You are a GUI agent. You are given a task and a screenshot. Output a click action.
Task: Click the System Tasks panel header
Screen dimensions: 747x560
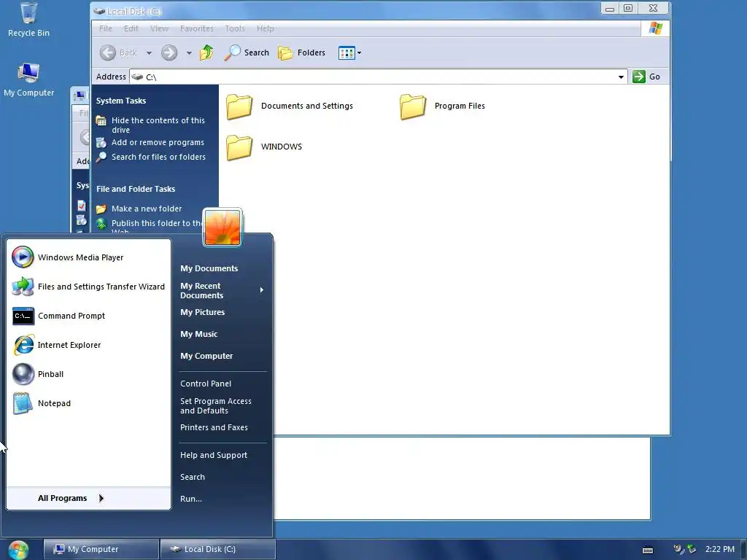[x=121, y=101]
